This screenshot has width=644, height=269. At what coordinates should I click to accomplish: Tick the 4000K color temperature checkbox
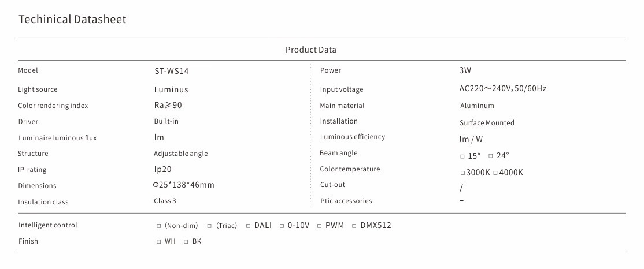point(495,173)
